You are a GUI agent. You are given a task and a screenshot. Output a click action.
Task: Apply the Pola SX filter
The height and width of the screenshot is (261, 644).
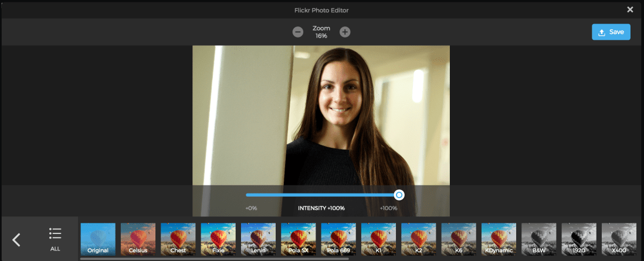299,239
